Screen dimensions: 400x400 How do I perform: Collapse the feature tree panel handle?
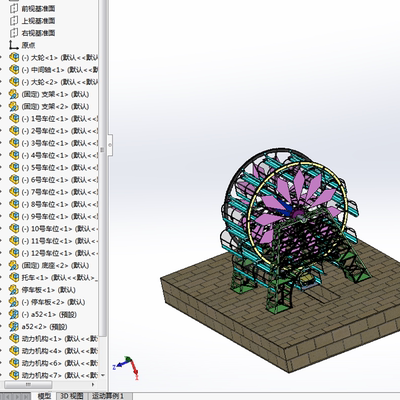(x=110, y=145)
